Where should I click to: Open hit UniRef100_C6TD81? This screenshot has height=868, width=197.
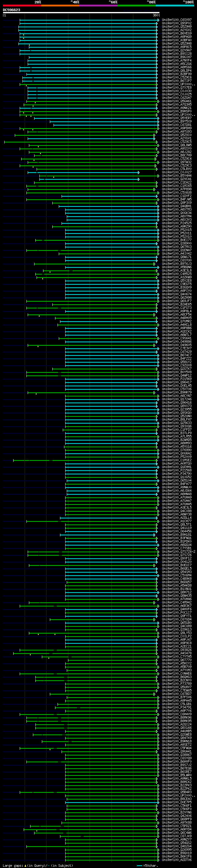click(177, 125)
